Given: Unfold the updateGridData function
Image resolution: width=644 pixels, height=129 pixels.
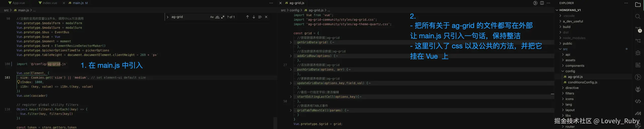Looking at the screenshot, I should (x=291, y=83).
